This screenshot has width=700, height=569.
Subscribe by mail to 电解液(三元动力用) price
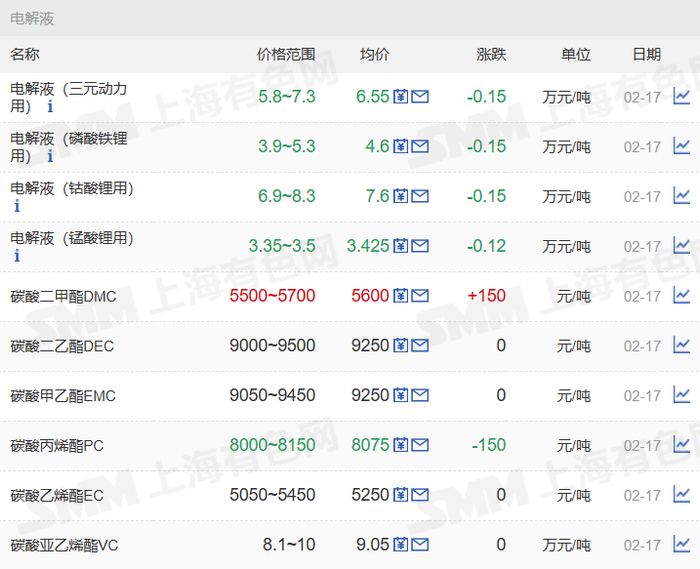click(420, 96)
